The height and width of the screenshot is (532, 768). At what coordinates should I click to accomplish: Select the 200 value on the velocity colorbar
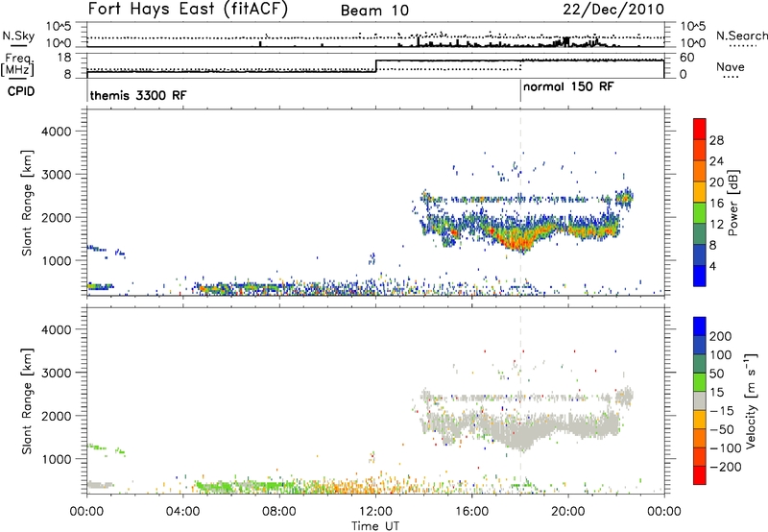coord(721,336)
